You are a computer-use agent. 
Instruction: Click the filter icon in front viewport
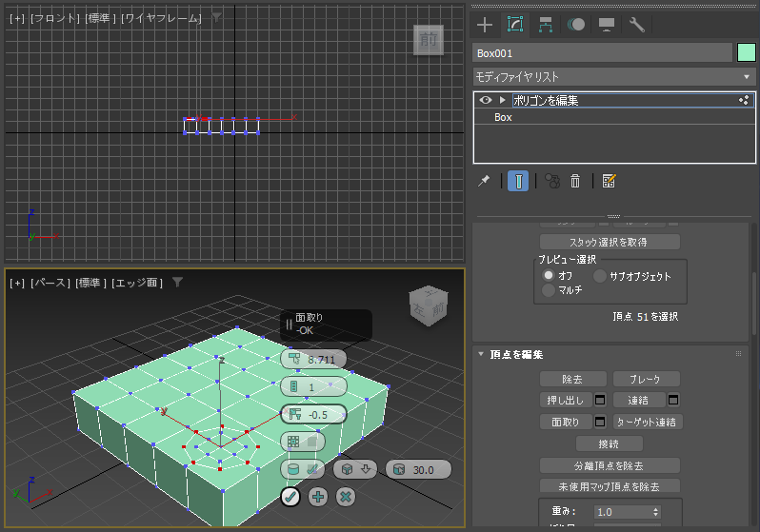(x=216, y=18)
